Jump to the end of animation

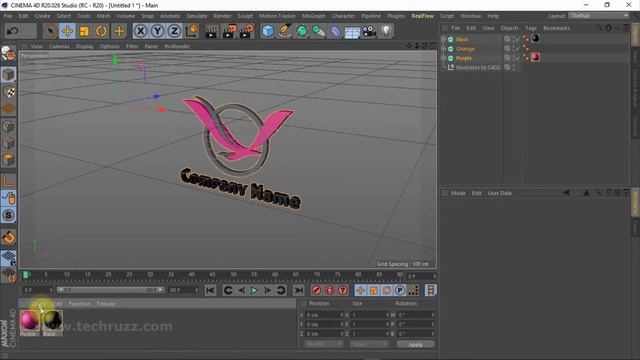click(299, 290)
